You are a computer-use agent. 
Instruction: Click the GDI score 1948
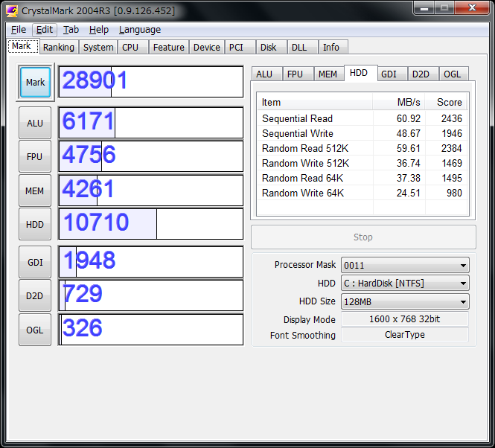click(89, 260)
